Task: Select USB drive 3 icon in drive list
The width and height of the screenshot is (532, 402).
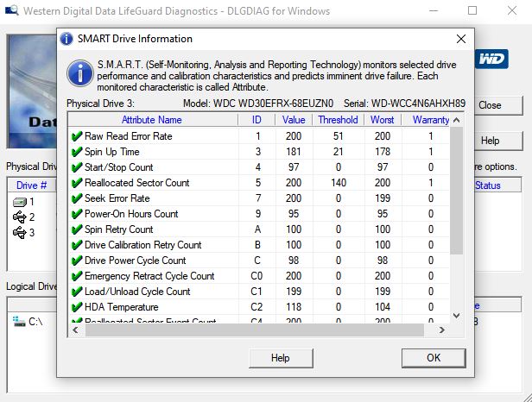Action: (20, 233)
